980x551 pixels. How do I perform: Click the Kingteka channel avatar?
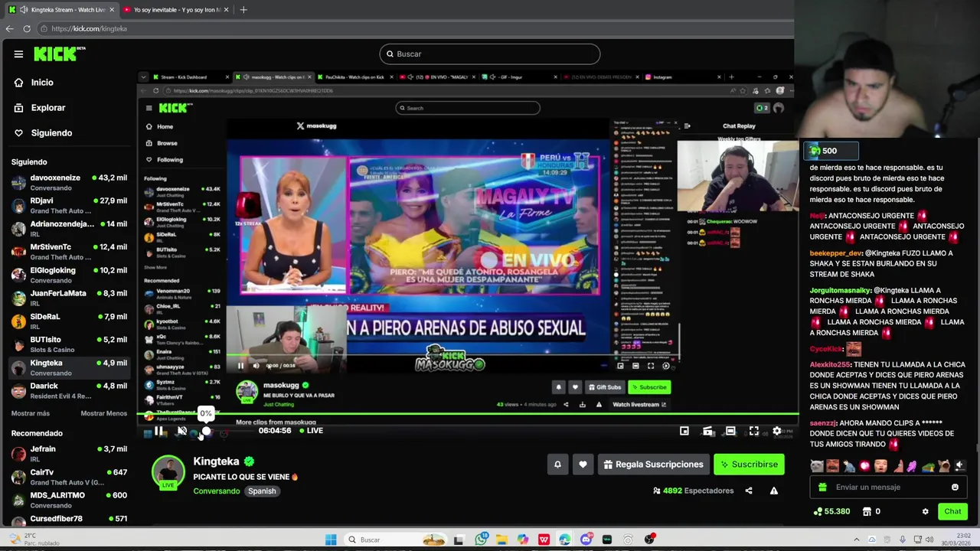pos(168,471)
